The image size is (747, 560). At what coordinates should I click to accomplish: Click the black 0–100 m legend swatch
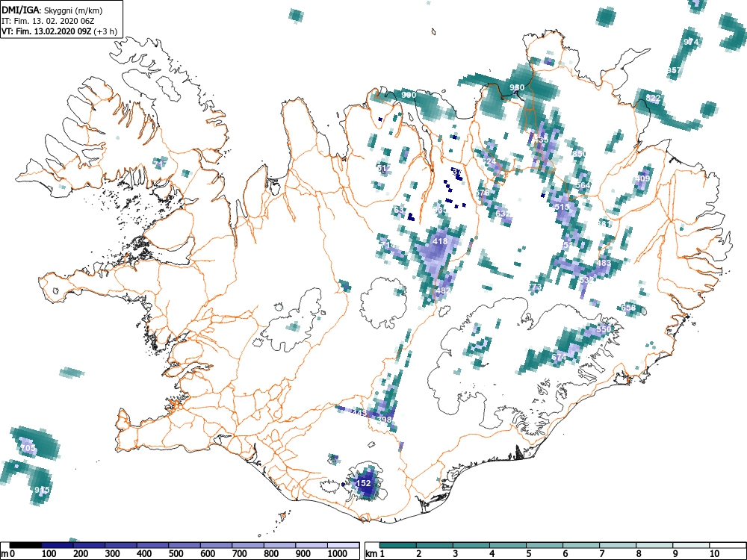[25, 545]
